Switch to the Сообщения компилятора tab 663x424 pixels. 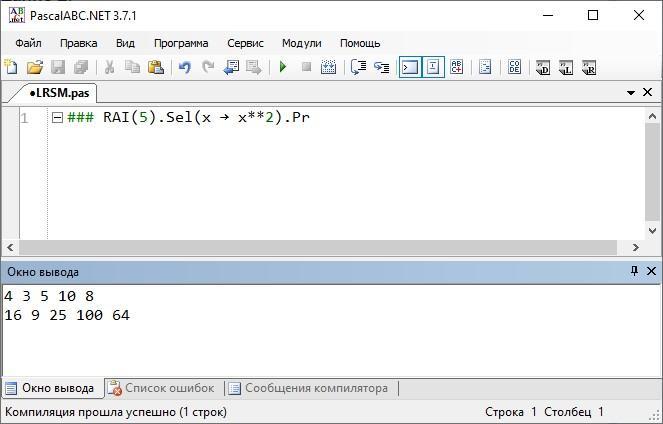point(309,388)
